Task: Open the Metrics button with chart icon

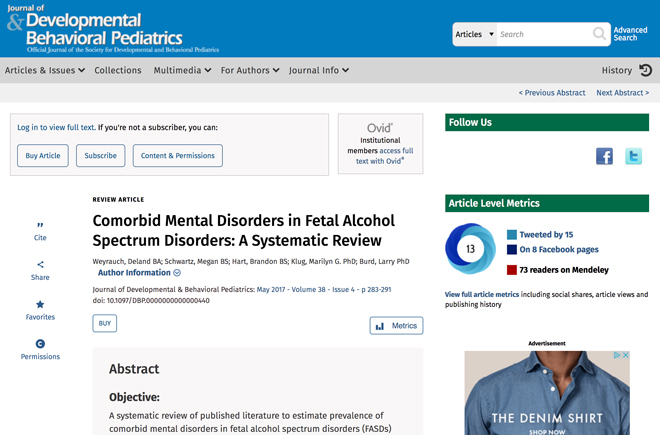Action: point(396,326)
